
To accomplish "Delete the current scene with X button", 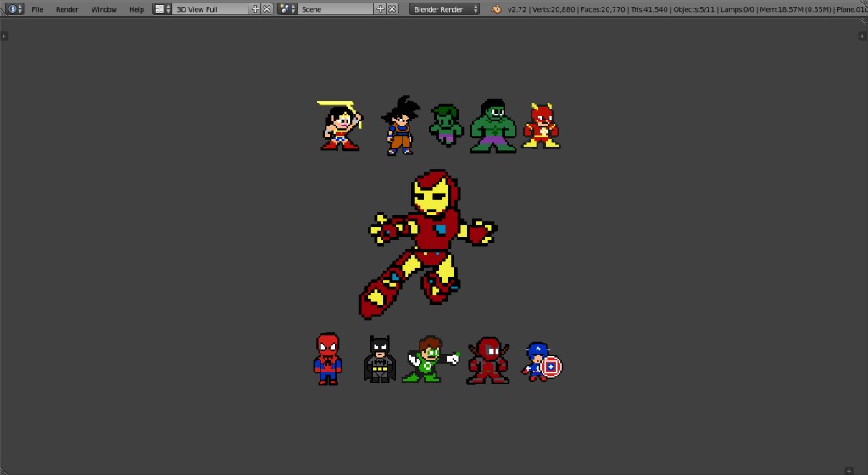I will click(392, 8).
